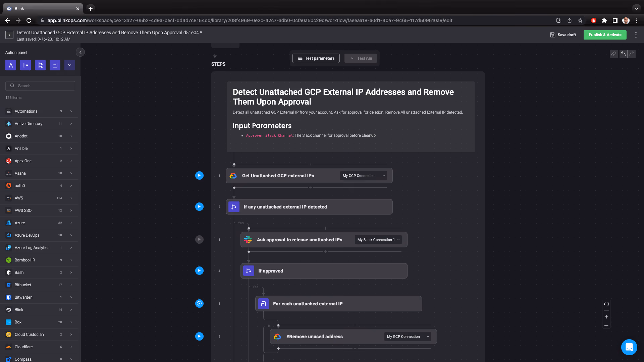Select the If approved condition step
The width and height of the screenshot is (644, 362).
point(324,271)
